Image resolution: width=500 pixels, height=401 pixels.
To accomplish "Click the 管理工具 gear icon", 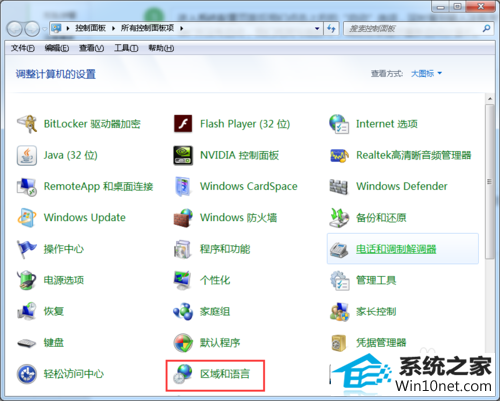I will point(340,280).
